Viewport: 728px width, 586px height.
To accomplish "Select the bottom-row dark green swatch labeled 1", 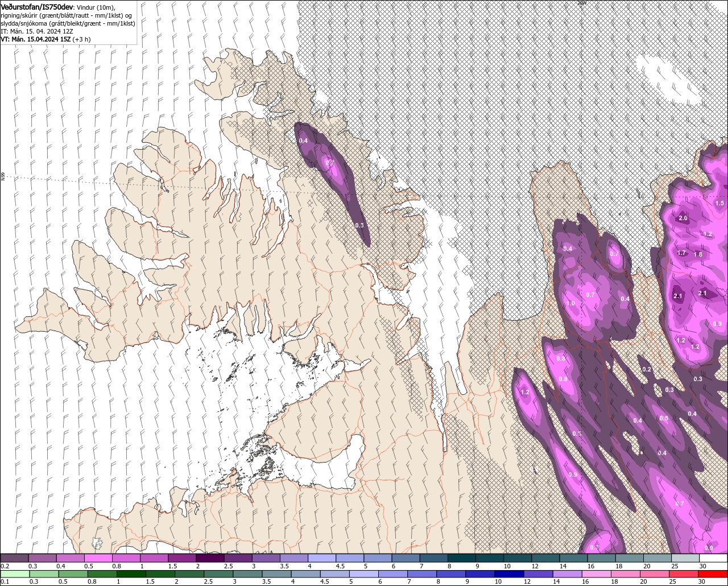I will [131, 573].
